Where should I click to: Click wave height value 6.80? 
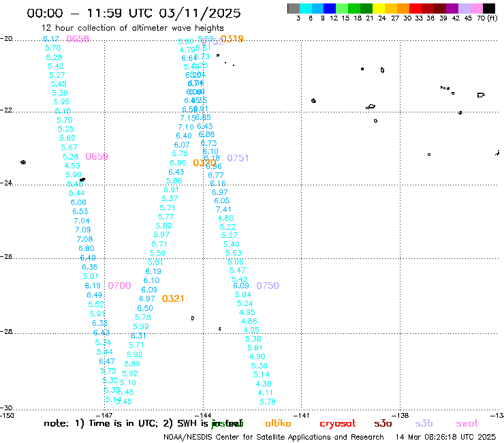(x=86, y=248)
